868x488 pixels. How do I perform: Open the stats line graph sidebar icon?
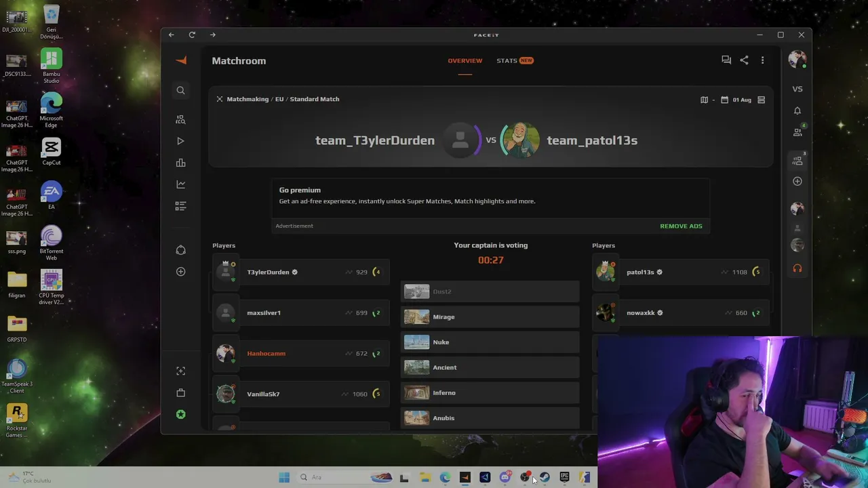180,184
